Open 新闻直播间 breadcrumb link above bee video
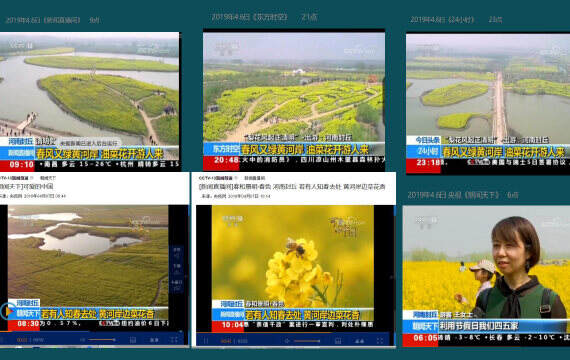 click(x=254, y=178)
